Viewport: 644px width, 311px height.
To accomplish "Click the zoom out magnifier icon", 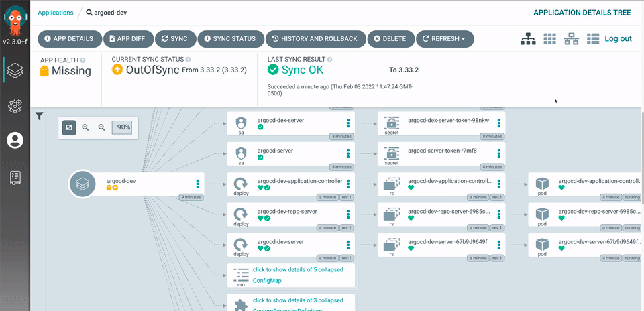I will 102,127.
